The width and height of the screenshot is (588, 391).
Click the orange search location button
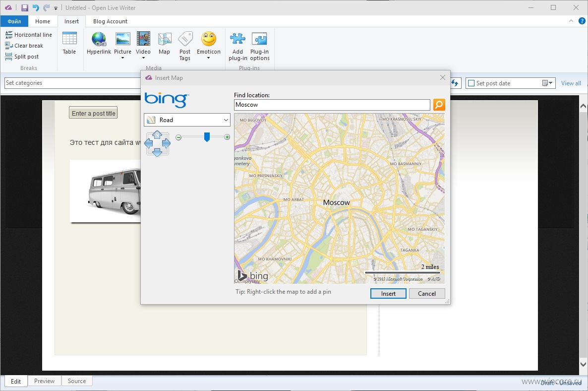click(x=439, y=105)
